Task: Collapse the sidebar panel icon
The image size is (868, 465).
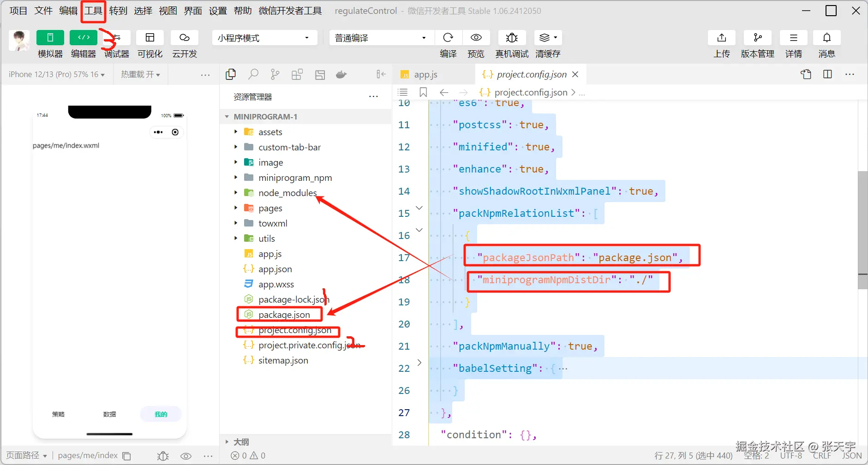Action: point(381,74)
